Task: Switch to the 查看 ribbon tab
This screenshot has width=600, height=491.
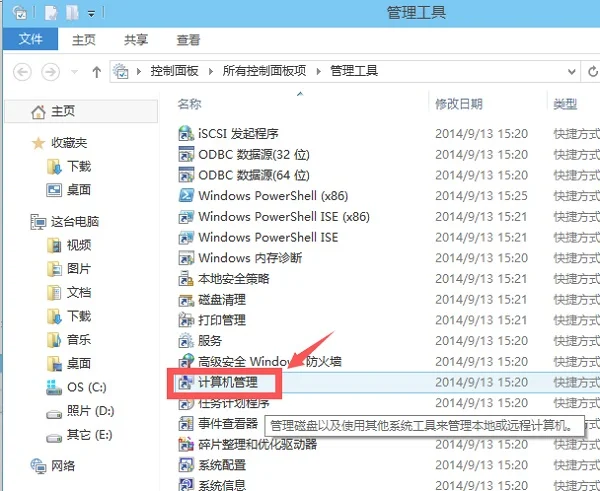Action: (x=188, y=40)
